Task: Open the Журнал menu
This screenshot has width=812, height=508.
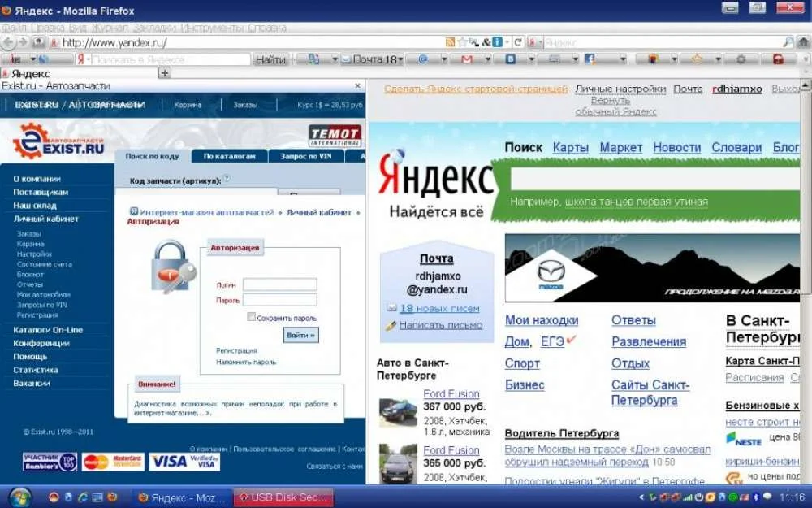Action: pos(109,28)
